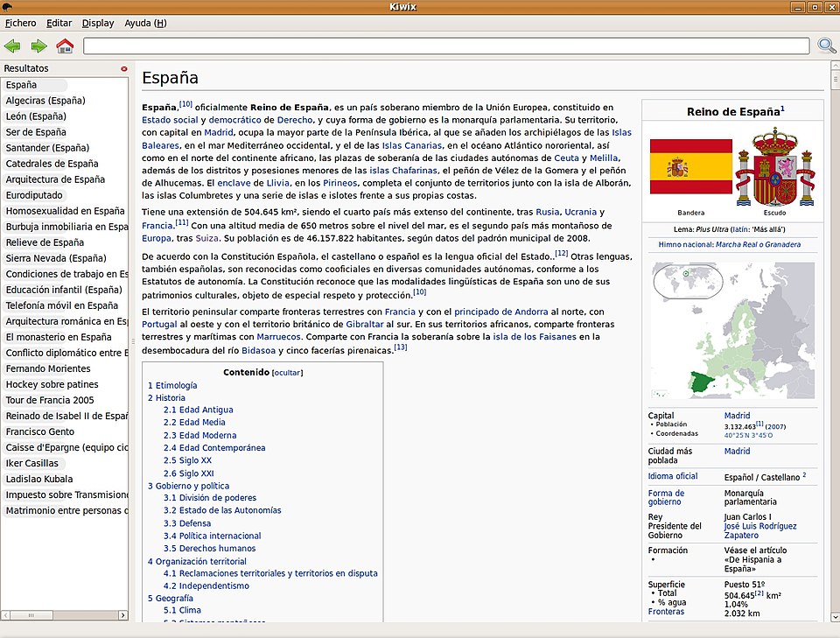Click the 'Marcha Real o Granadera' anthem link
Viewport: 840px width, 638px height.
[x=760, y=242]
